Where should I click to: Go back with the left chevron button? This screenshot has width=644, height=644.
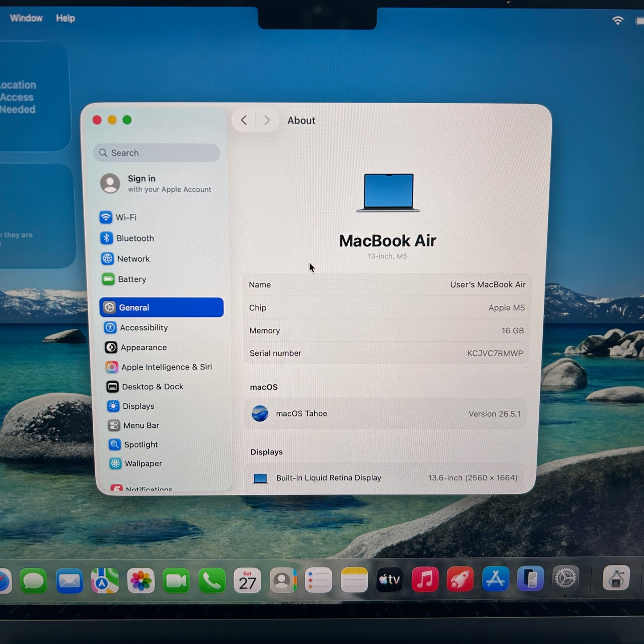pos(244,120)
